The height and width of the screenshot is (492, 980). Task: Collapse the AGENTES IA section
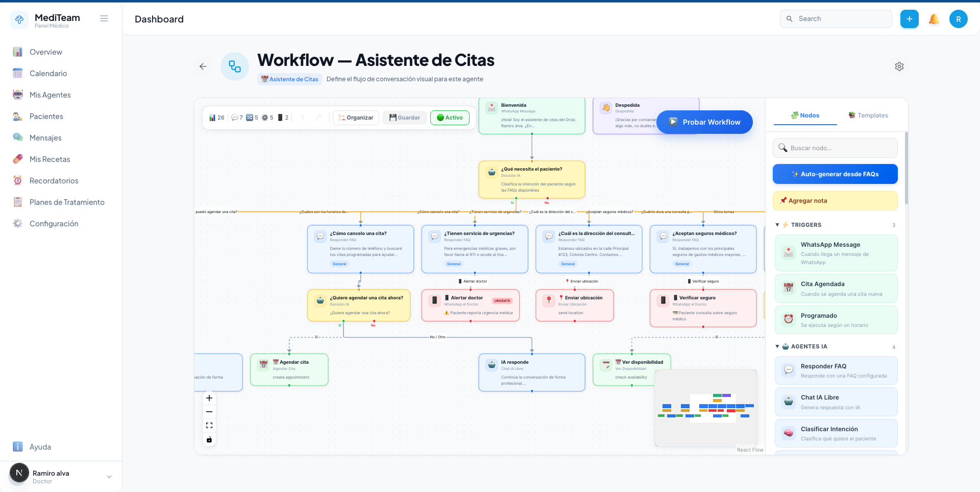pyautogui.click(x=777, y=346)
